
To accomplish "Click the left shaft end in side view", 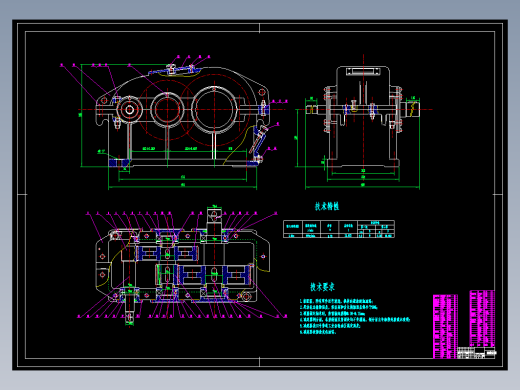I will click(x=312, y=109).
